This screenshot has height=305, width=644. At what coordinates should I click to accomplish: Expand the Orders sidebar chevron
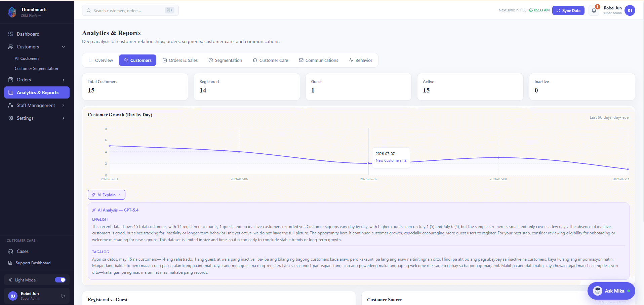click(x=63, y=80)
